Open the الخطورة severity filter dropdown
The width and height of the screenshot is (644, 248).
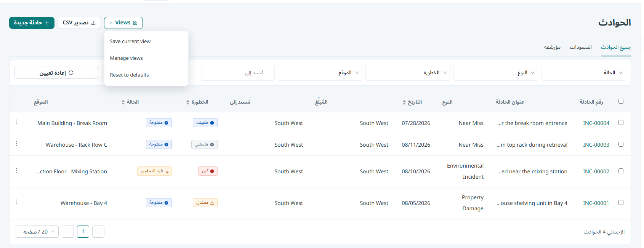pos(408,73)
